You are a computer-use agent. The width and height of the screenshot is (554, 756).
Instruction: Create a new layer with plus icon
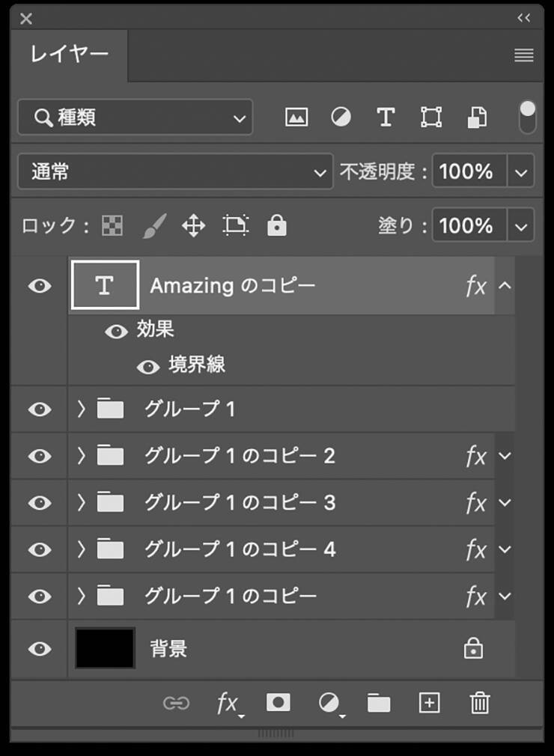429,703
